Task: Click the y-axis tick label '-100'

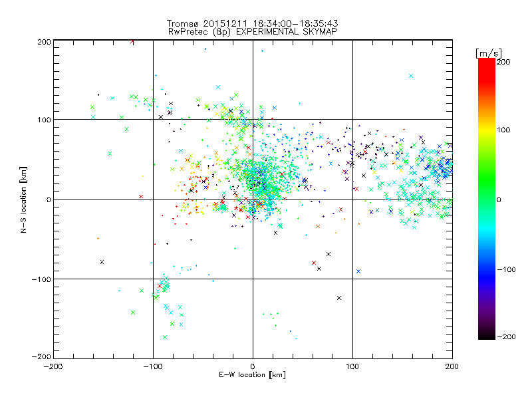Action: (41, 279)
